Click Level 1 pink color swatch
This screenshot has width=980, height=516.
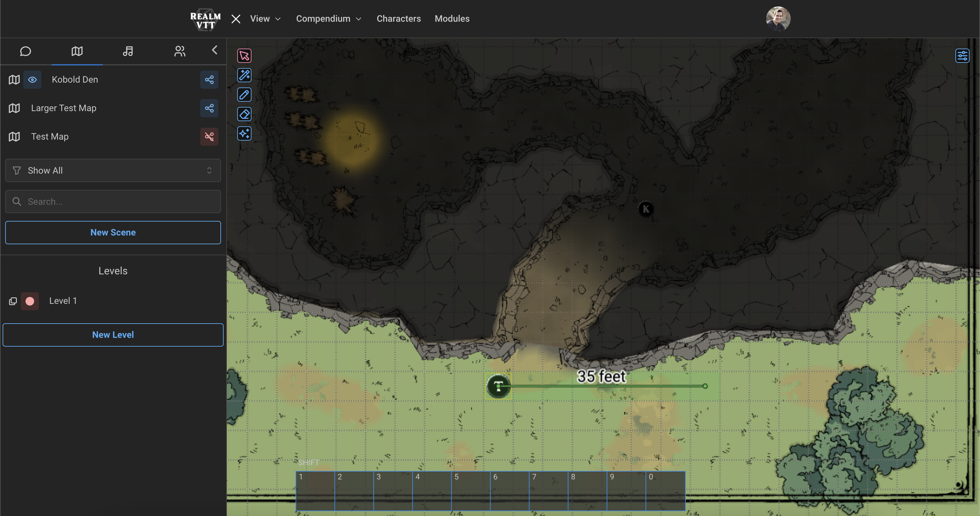[x=30, y=301]
